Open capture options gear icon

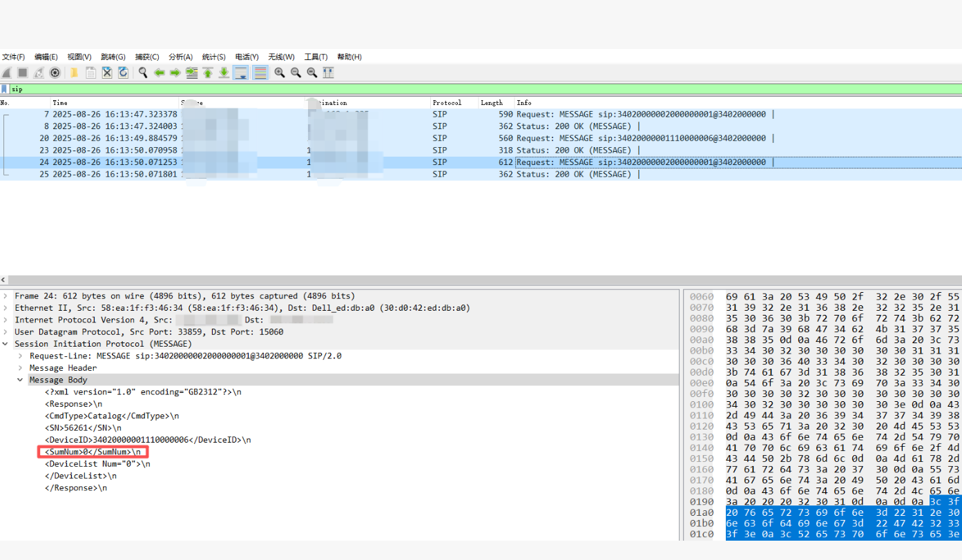pos(55,73)
